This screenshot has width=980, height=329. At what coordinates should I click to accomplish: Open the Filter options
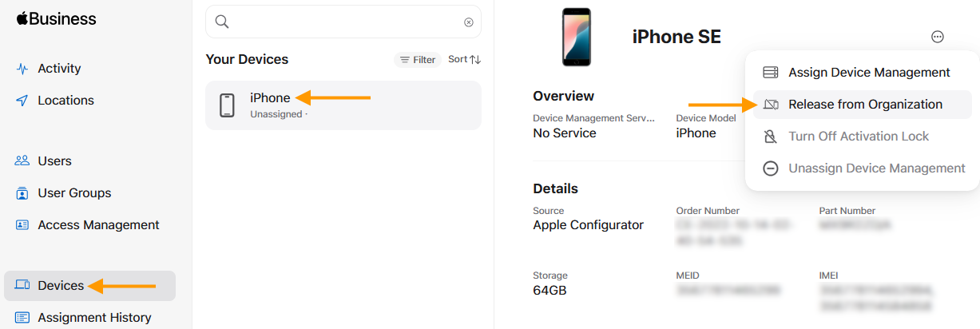pos(418,60)
